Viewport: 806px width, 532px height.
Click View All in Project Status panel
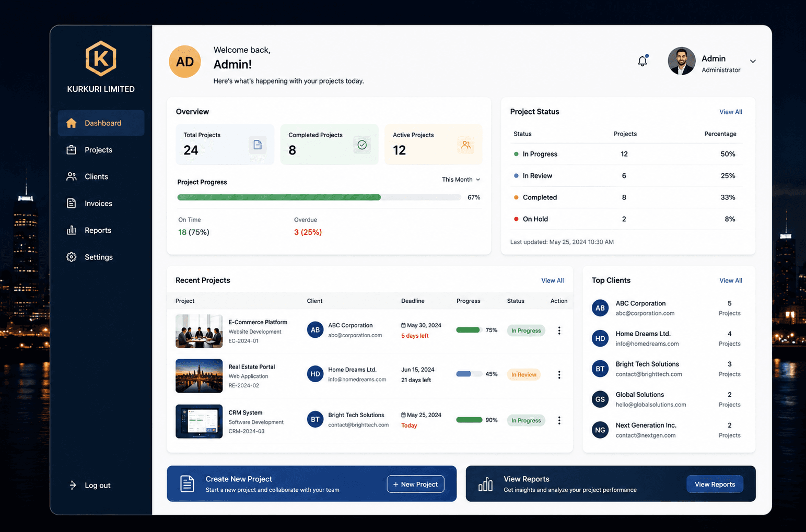click(730, 112)
